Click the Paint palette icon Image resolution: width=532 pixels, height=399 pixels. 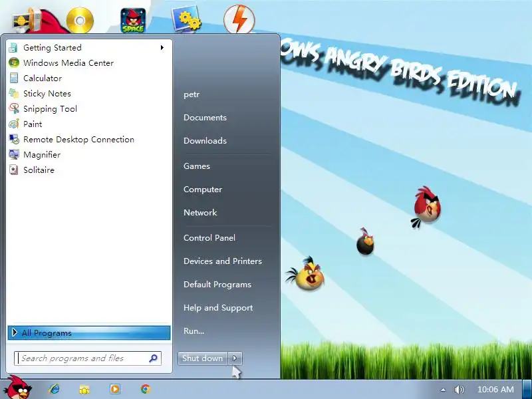point(13,124)
